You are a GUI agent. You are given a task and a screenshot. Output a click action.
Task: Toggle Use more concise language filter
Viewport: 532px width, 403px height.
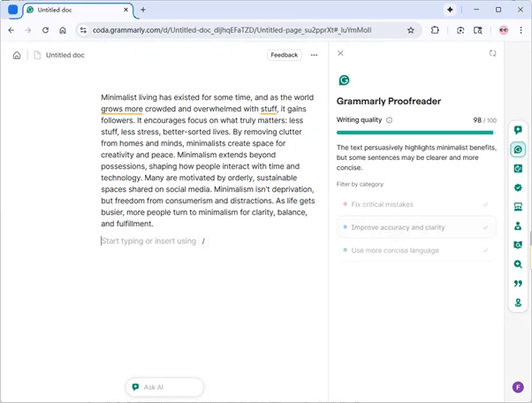coord(416,250)
